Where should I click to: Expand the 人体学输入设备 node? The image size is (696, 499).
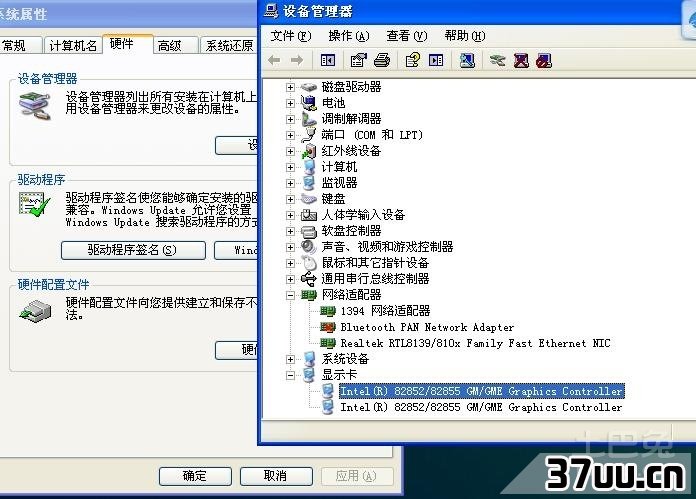(290, 215)
